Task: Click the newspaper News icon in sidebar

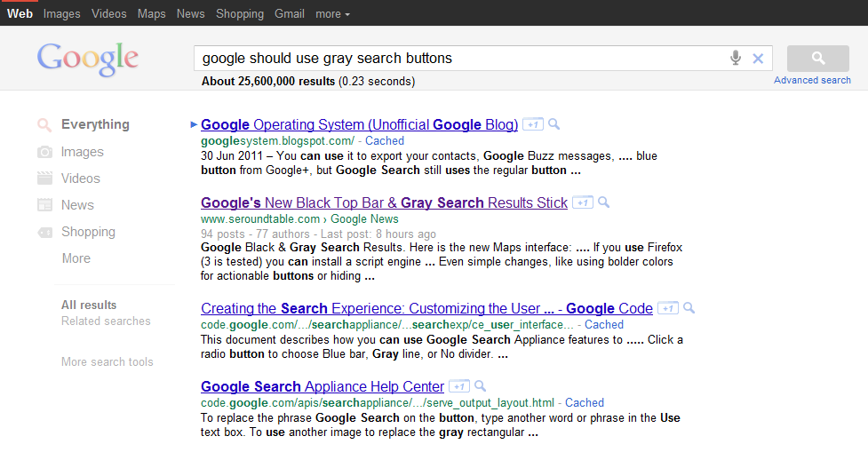Action: click(x=44, y=205)
